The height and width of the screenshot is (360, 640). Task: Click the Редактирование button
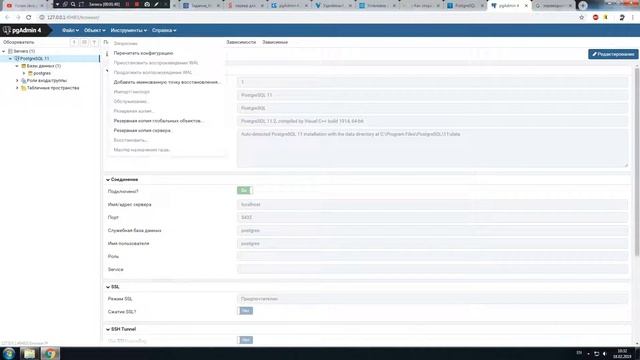point(613,54)
